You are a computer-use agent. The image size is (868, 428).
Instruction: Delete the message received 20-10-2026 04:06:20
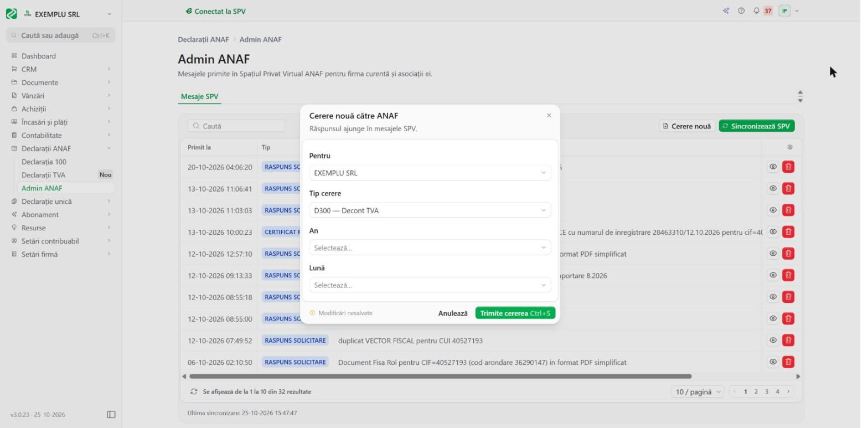788,167
